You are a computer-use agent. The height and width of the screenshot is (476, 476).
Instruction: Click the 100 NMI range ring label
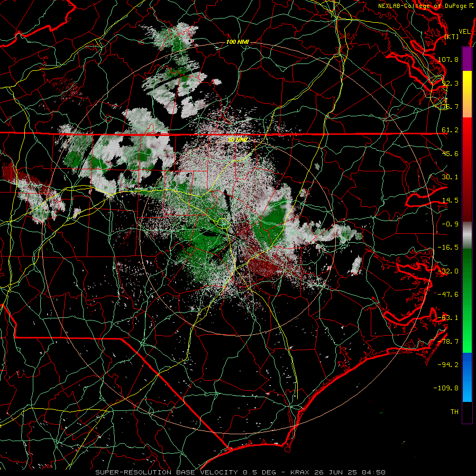(x=237, y=42)
